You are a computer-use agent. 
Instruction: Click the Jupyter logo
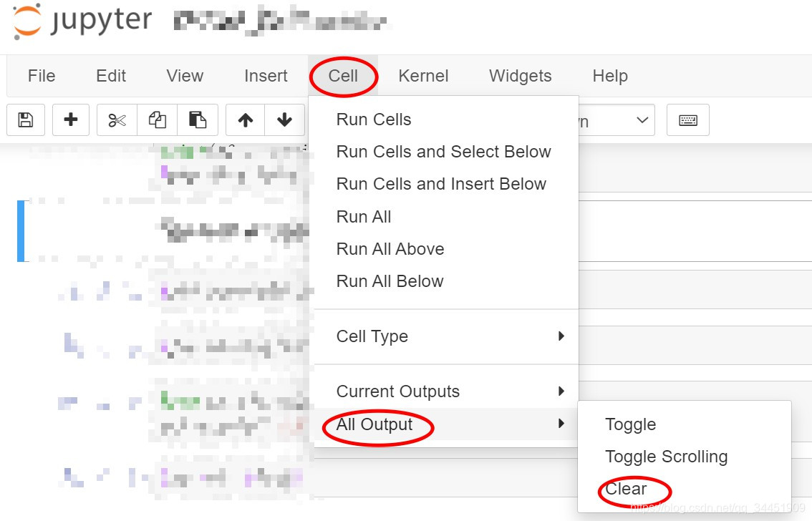[x=82, y=21]
